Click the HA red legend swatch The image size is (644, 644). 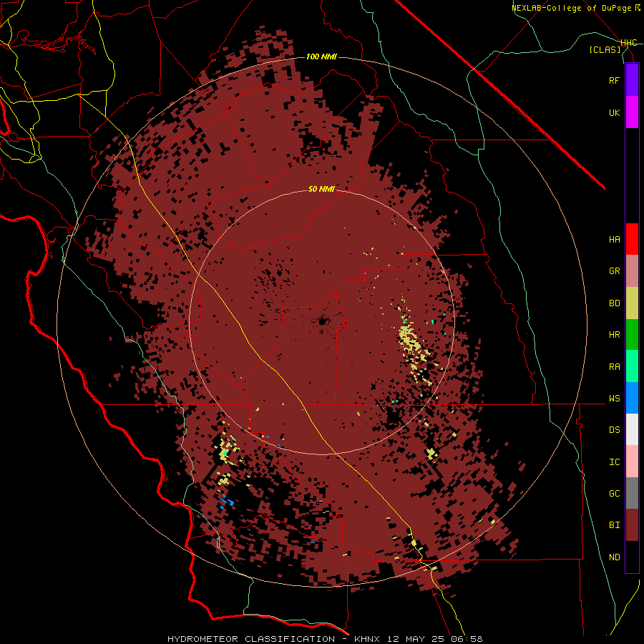(x=632, y=239)
